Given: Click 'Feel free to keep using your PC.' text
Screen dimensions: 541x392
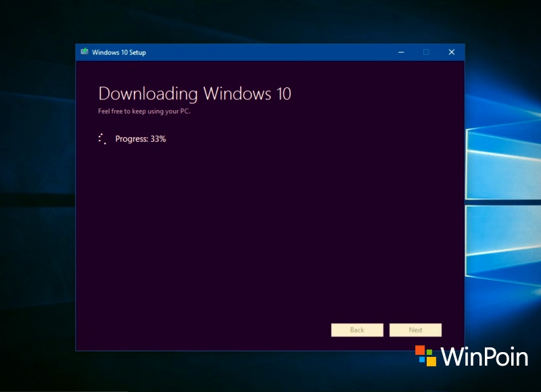Looking at the screenshot, I should [144, 112].
